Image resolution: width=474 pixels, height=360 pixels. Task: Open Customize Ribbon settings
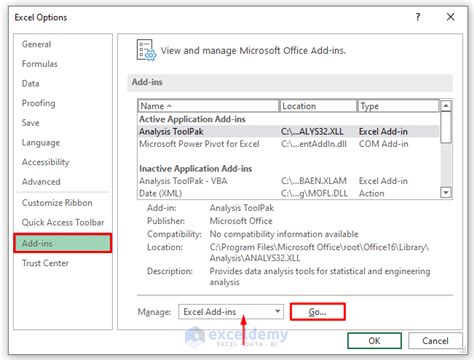(57, 203)
